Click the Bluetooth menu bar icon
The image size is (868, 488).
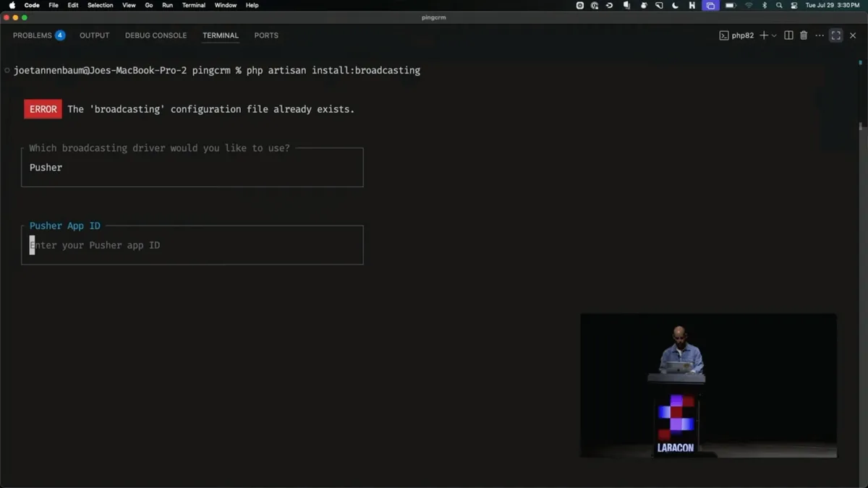click(x=765, y=5)
